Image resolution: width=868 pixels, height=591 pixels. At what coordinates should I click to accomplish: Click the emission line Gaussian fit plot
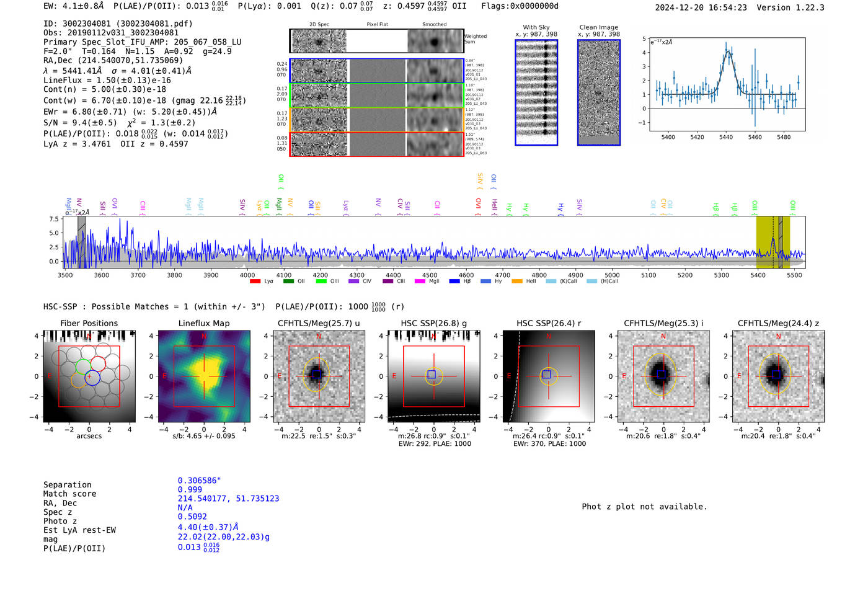[x=727, y=84]
